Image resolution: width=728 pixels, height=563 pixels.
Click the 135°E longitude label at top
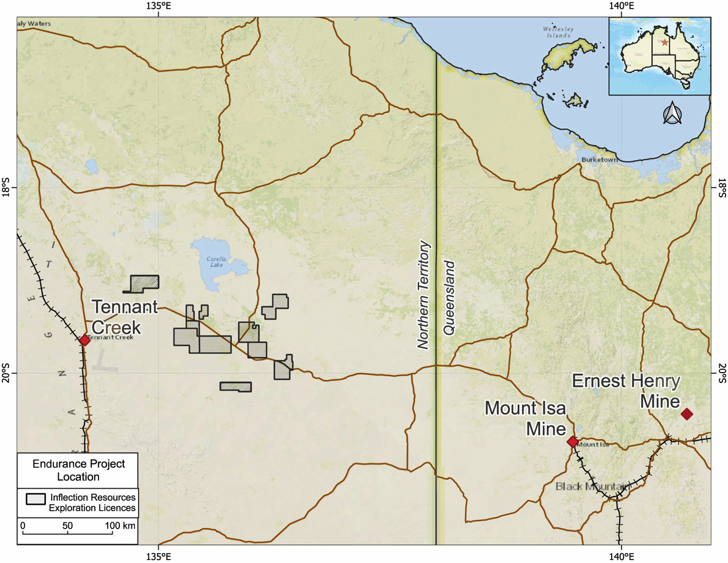tap(158, 6)
